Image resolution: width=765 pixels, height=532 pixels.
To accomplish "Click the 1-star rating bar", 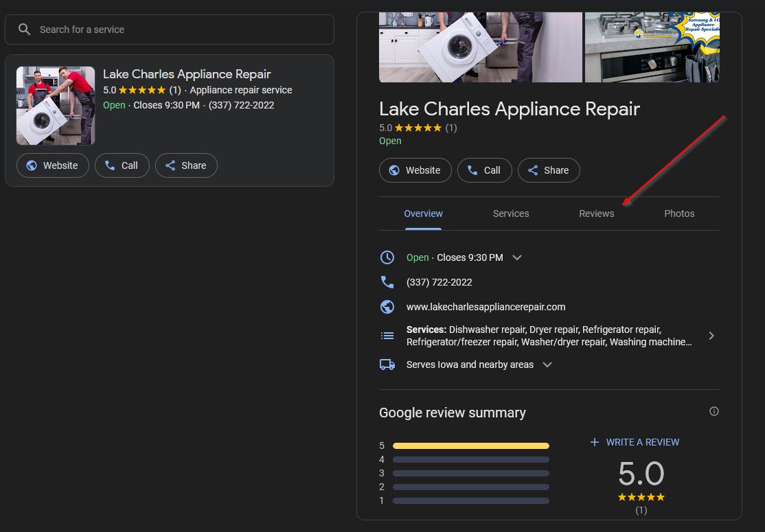I will point(471,501).
